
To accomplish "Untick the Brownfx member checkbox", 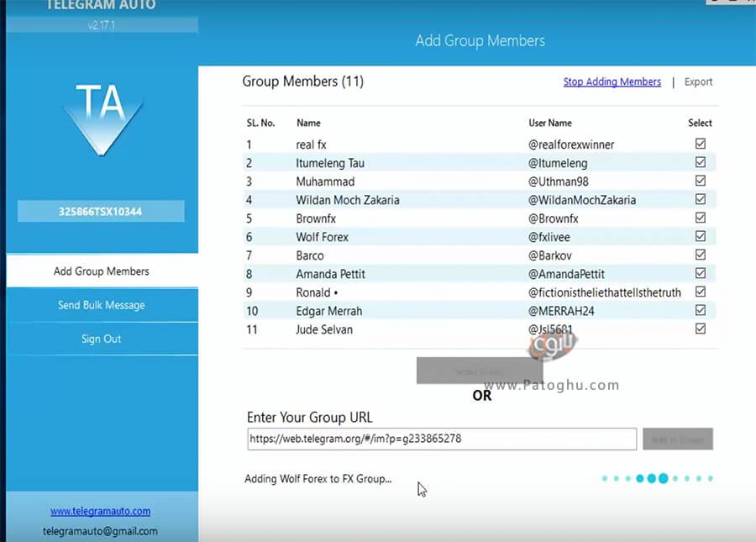I will 700,218.
